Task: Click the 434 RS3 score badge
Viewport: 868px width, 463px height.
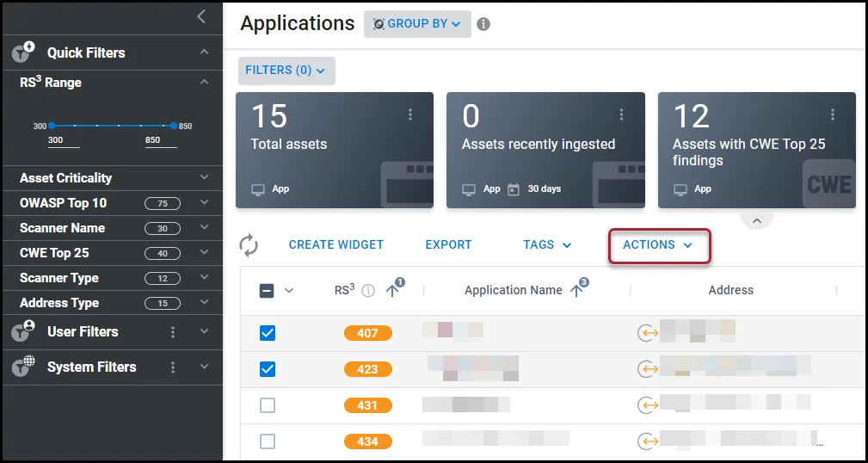Action: (x=367, y=441)
